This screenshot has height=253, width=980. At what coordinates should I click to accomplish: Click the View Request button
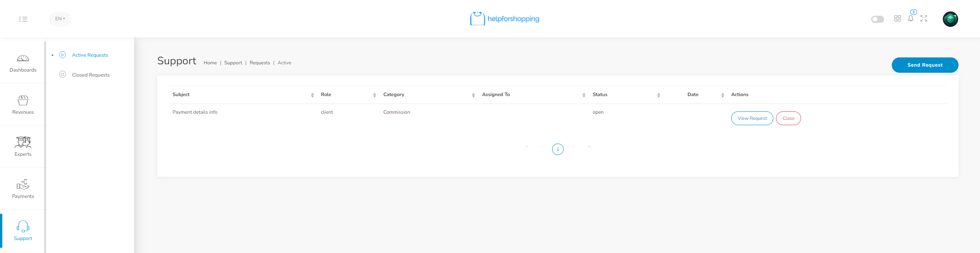click(x=752, y=118)
